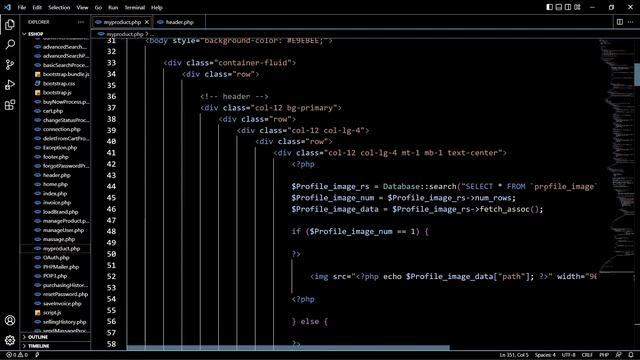Open connection.php in explorer
This screenshot has width=640, height=360.
click(61, 129)
